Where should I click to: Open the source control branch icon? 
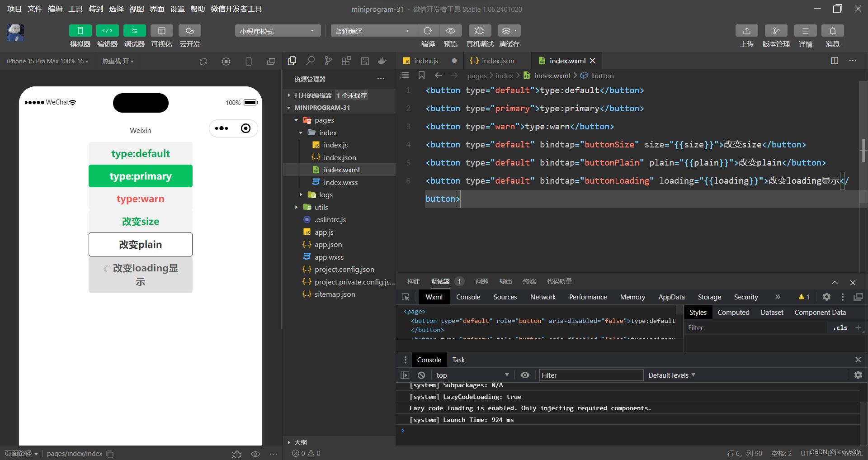[328, 61]
